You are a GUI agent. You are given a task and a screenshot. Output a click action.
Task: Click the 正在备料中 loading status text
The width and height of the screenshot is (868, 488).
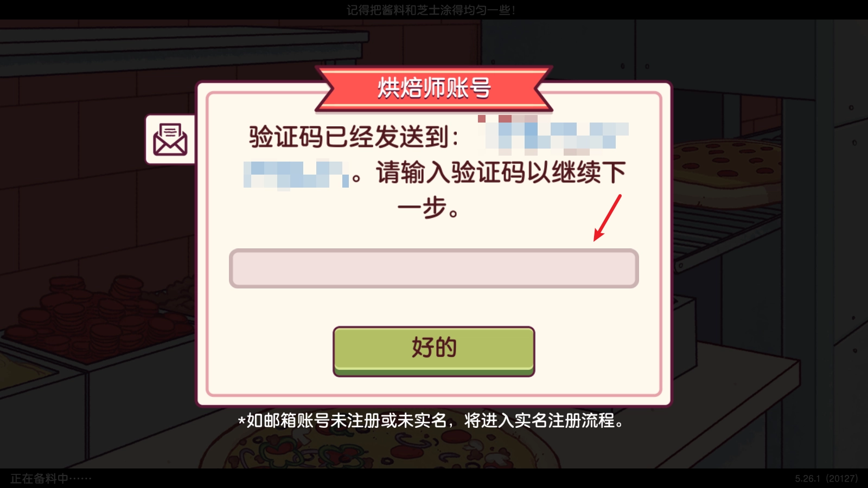pos(50,478)
